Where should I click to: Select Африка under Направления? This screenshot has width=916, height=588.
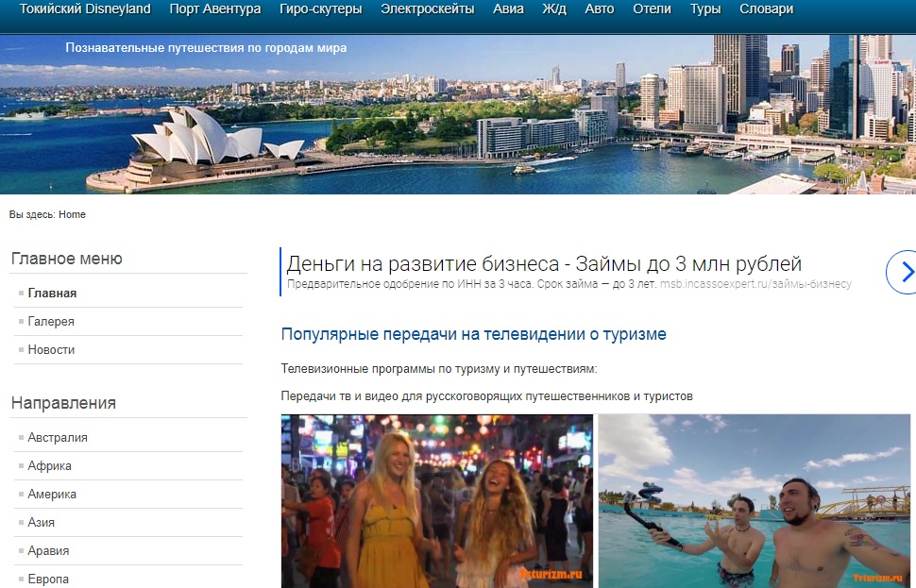(50, 465)
